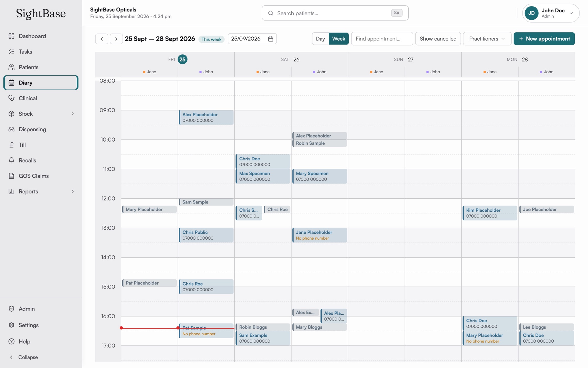Image resolution: width=588 pixels, height=368 pixels.
Task: Select the Week view toggle
Action: click(x=338, y=39)
